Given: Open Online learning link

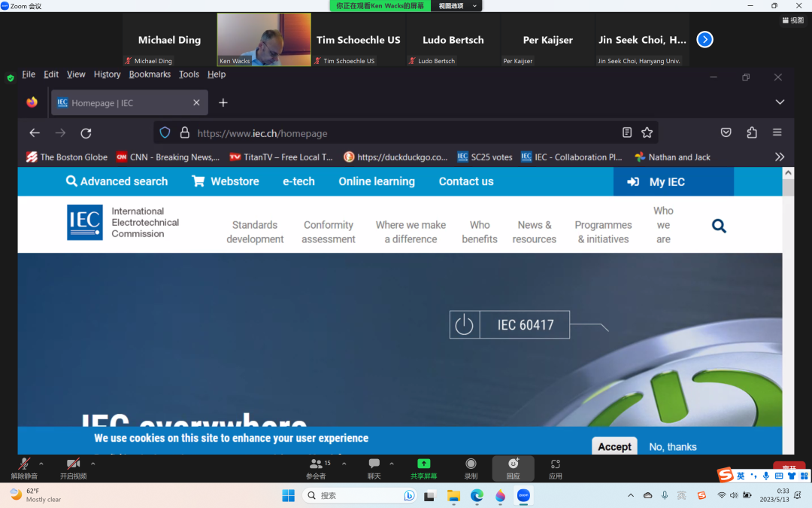Looking at the screenshot, I should tap(377, 181).
